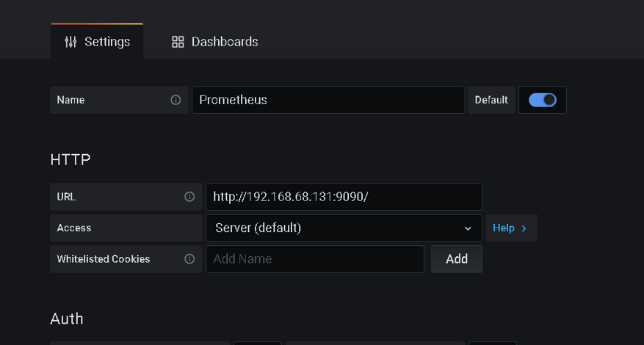Click the arrow icon beside Help
644x345 pixels.
524,228
